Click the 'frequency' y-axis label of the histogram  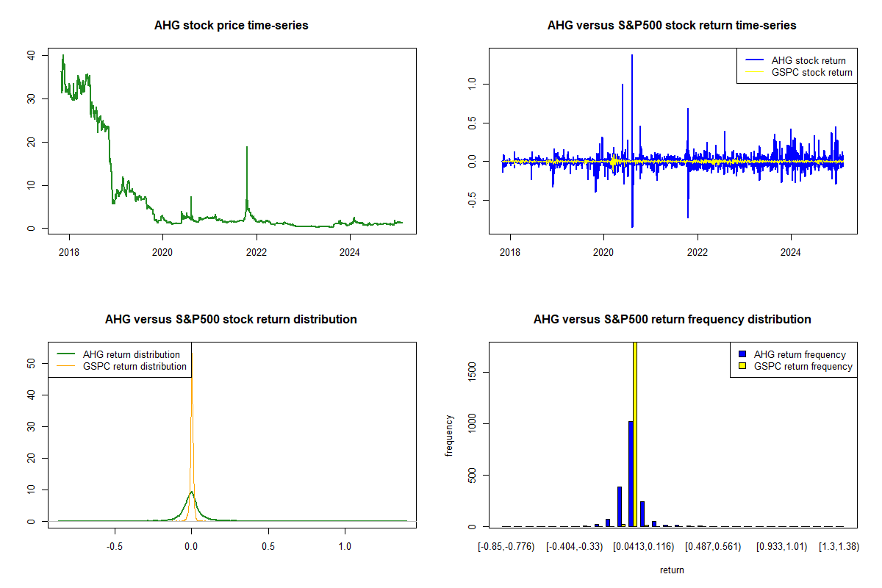pyautogui.click(x=449, y=435)
